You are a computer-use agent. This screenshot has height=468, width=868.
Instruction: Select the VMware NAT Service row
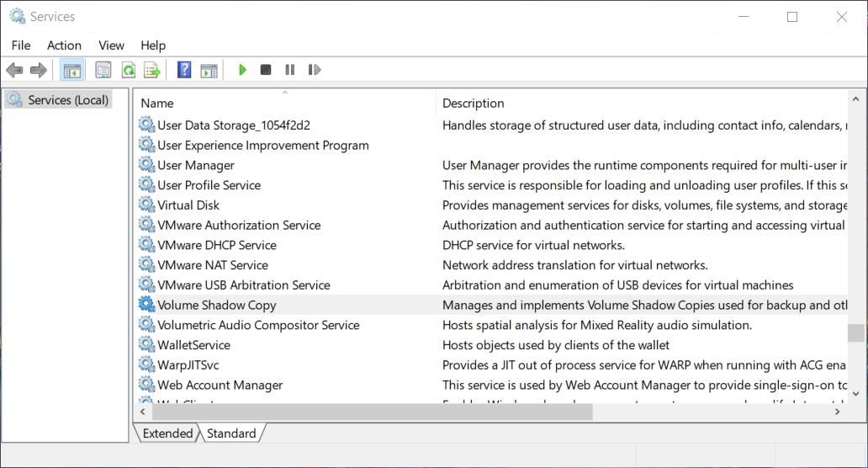pos(213,265)
